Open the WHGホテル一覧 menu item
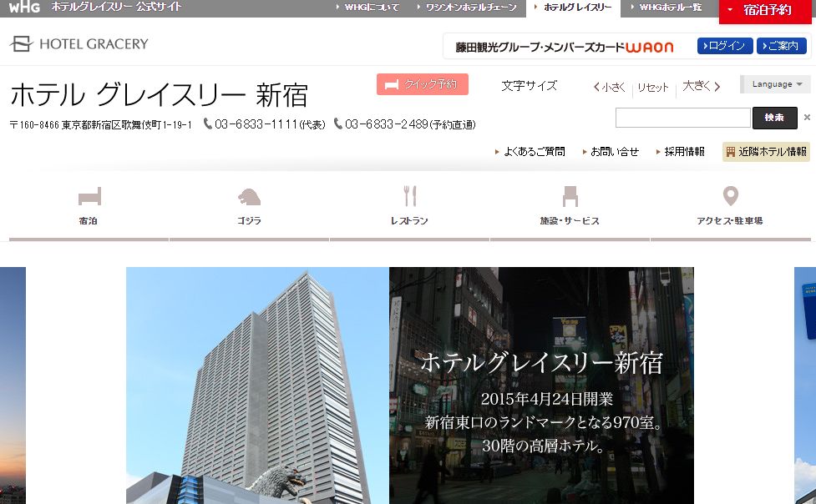This screenshot has width=816, height=504. coord(666,8)
